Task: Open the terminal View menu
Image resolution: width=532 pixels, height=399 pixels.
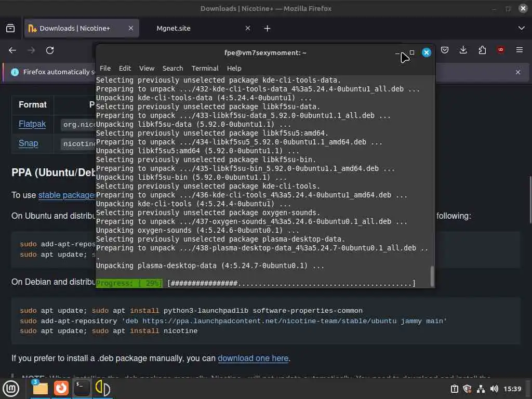Action: (147, 68)
